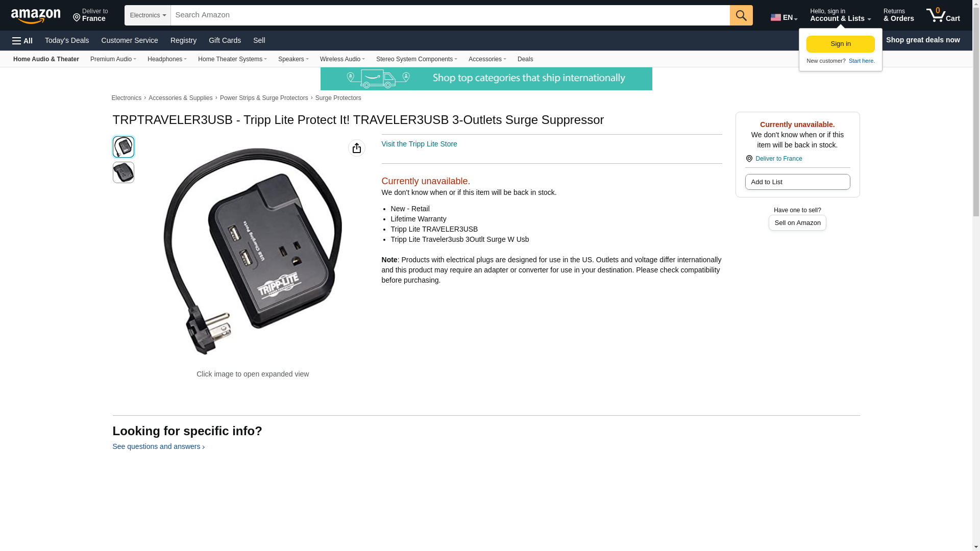The width and height of the screenshot is (980, 551).
Task: Open the shopping cart
Action: tap(943, 15)
